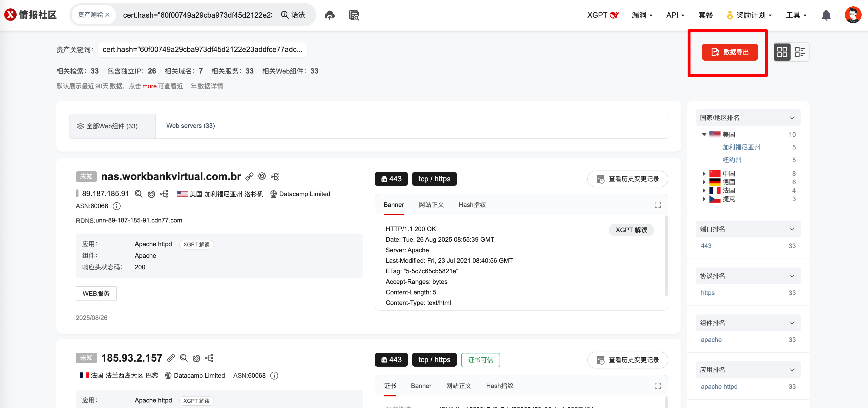Screen dimensions: 868x408
Task: Open notifications bell icon
Action: point(826,15)
